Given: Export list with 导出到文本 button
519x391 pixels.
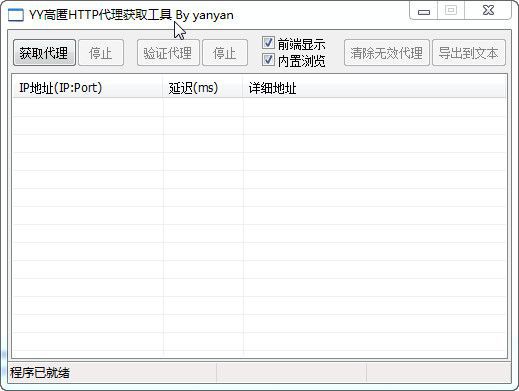Looking at the screenshot, I should point(469,53).
